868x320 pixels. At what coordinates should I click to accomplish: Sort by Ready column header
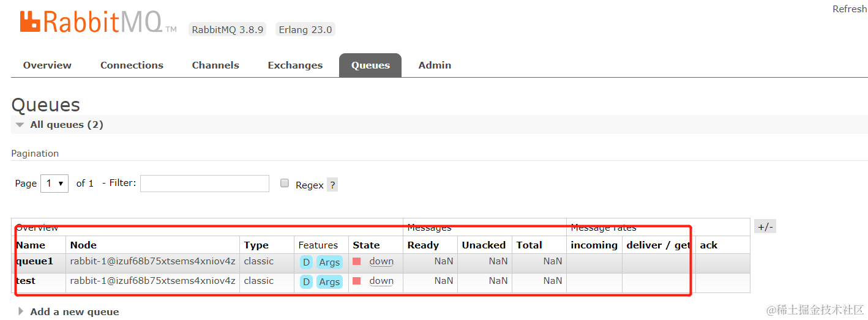click(x=423, y=245)
